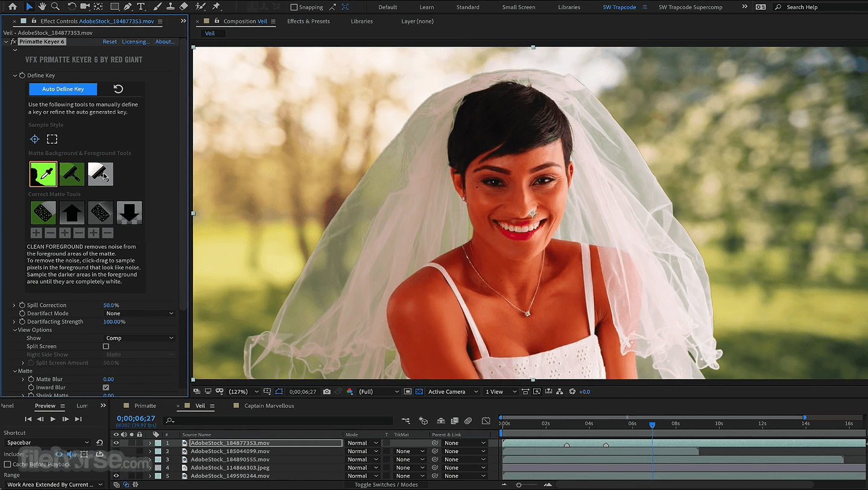The height and width of the screenshot is (490, 868).
Task: Select the Clone Stamp tool
Action: tap(171, 7)
